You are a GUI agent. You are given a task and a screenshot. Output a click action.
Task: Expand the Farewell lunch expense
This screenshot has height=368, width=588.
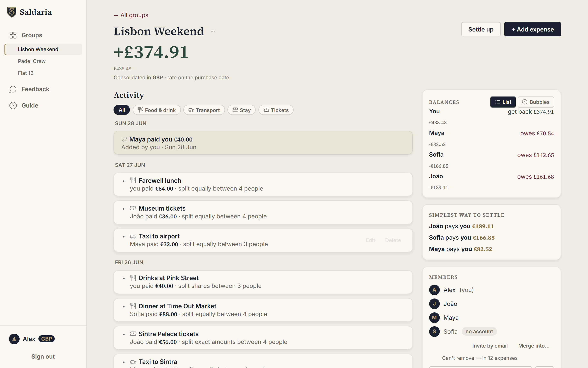124,181
